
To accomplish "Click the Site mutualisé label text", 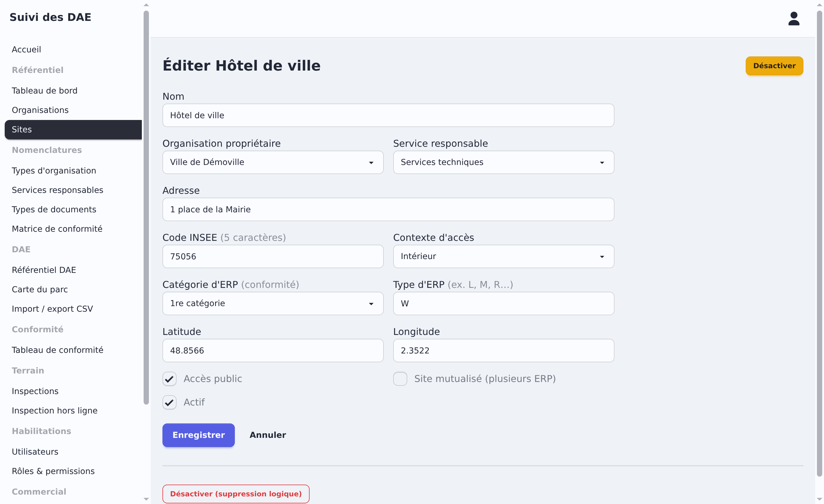I will 485,379.
